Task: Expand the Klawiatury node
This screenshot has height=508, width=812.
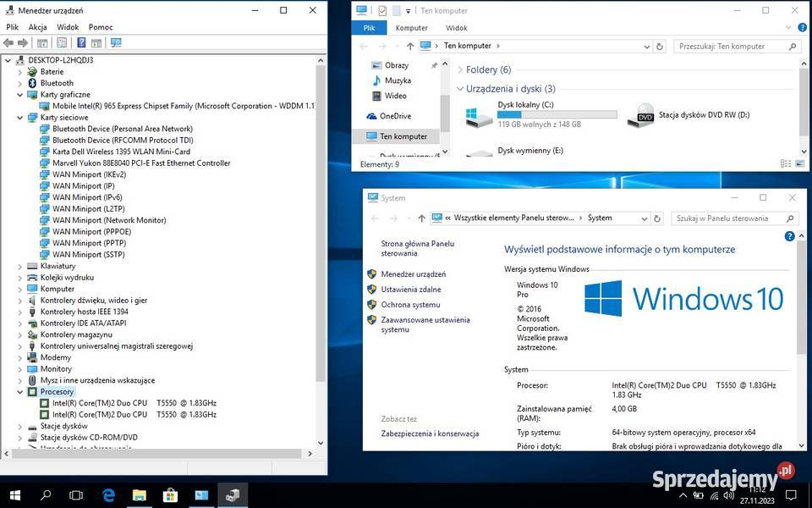Action: tap(19, 267)
